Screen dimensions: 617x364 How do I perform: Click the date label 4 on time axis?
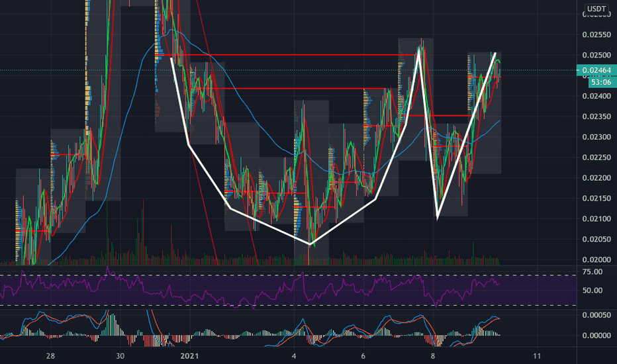click(294, 356)
